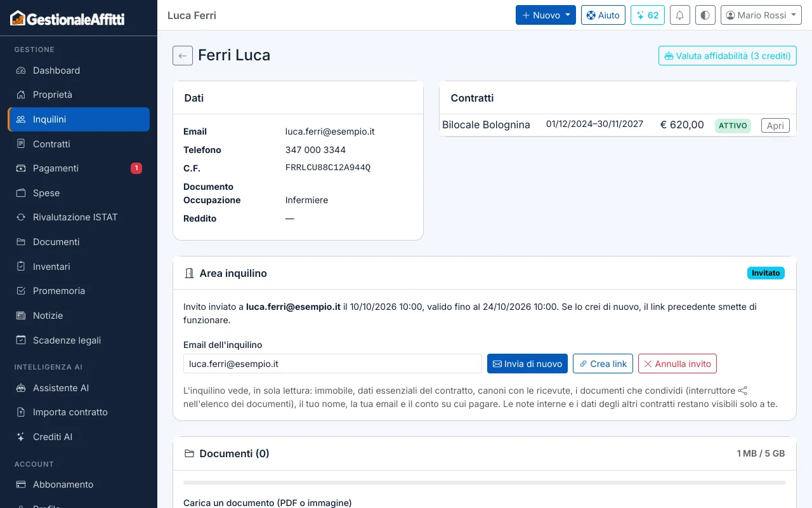Click the Scadenze legali calendar icon
Image resolution: width=812 pixels, height=508 pixels.
21,340
